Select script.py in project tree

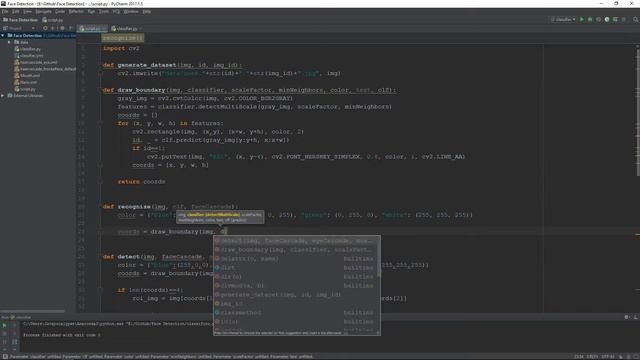click(x=25, y=89)
